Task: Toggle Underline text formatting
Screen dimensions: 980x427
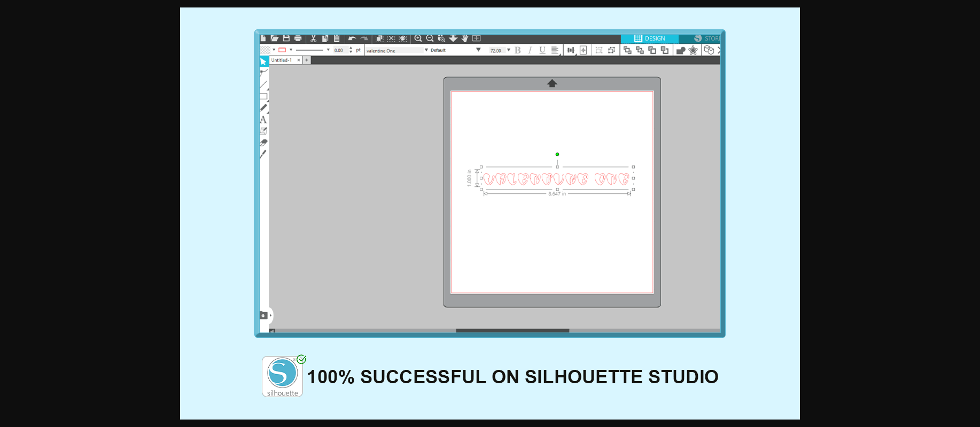Action: point(542,50)
